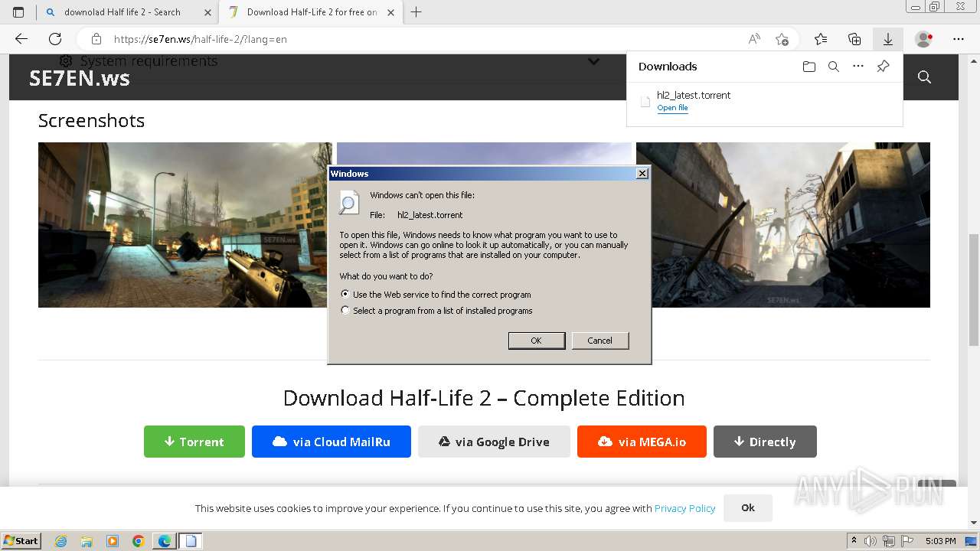Open Privacy Policy link in cookie bar
Image resolution: width=980 pixels, height=551 pixels.
pyautogui.click(x=684, y=508)
